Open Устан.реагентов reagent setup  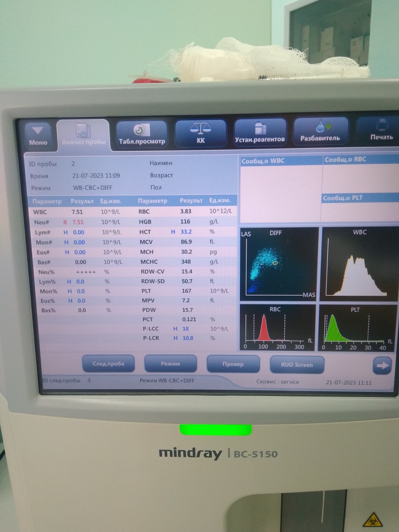pos(260,133)
